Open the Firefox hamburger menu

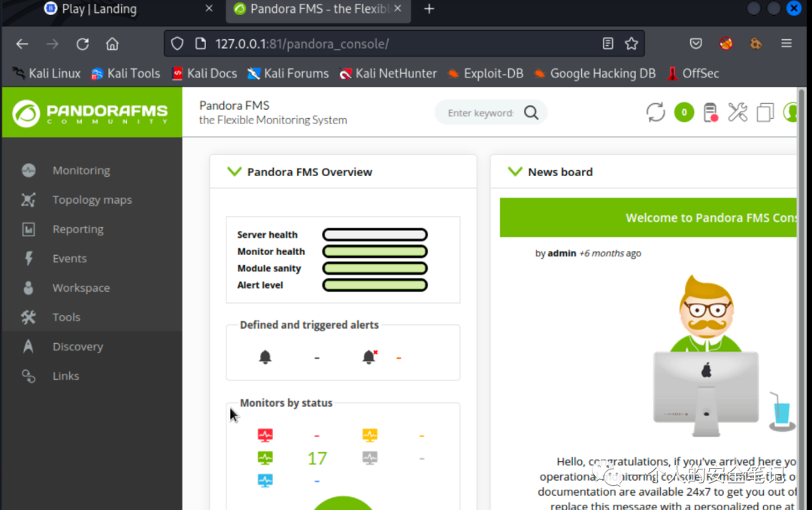click(x=786, y=44)
